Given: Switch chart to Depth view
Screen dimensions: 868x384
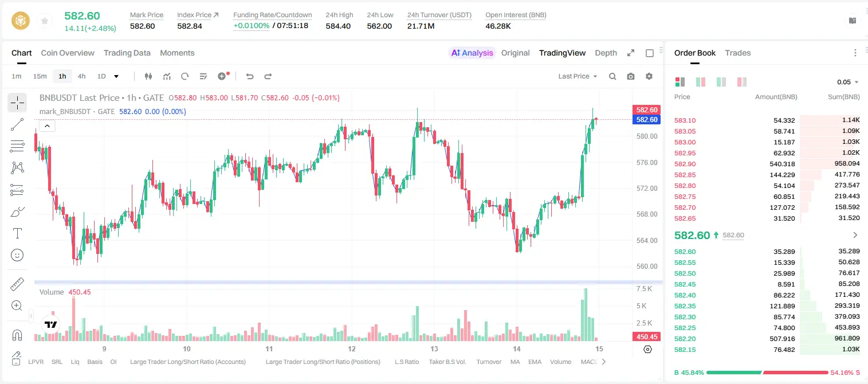Looking at the screenshot, I should click(x=606, y=53).
